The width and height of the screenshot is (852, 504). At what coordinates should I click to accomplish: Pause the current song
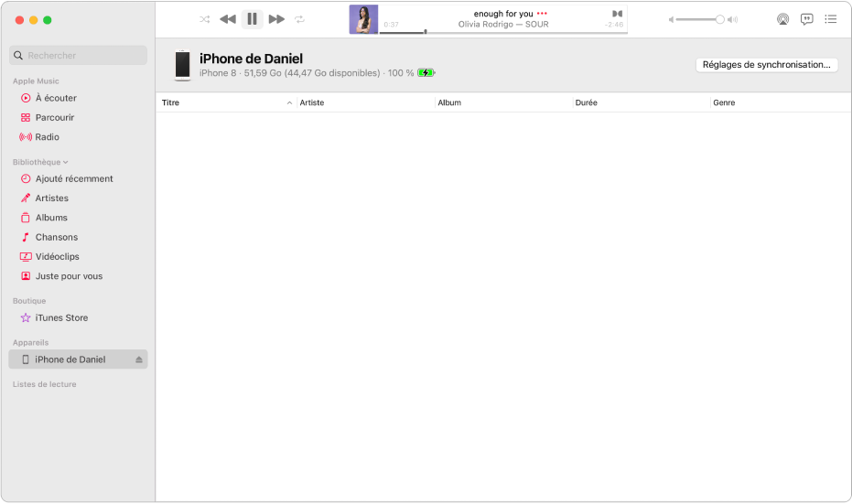point(253,19)
